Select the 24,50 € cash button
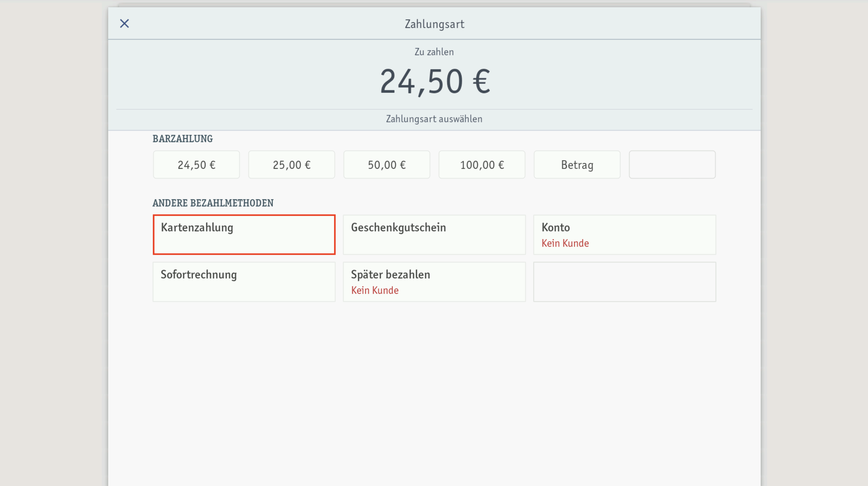 (196, 165)
